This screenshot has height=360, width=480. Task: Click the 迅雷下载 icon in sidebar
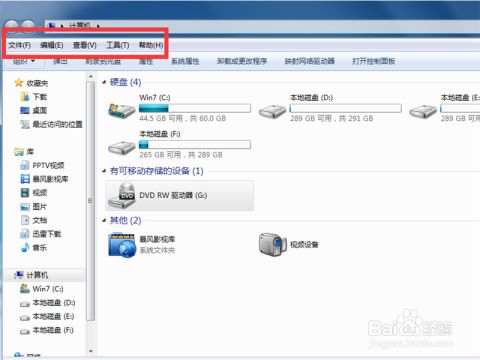[x=25, y=234]
